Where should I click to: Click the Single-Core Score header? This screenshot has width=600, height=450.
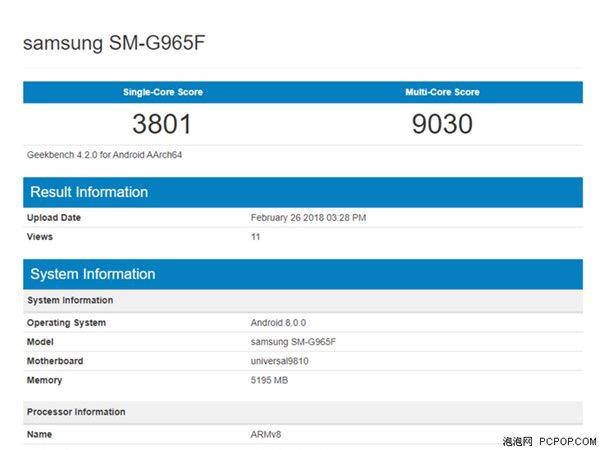[163, 92]
